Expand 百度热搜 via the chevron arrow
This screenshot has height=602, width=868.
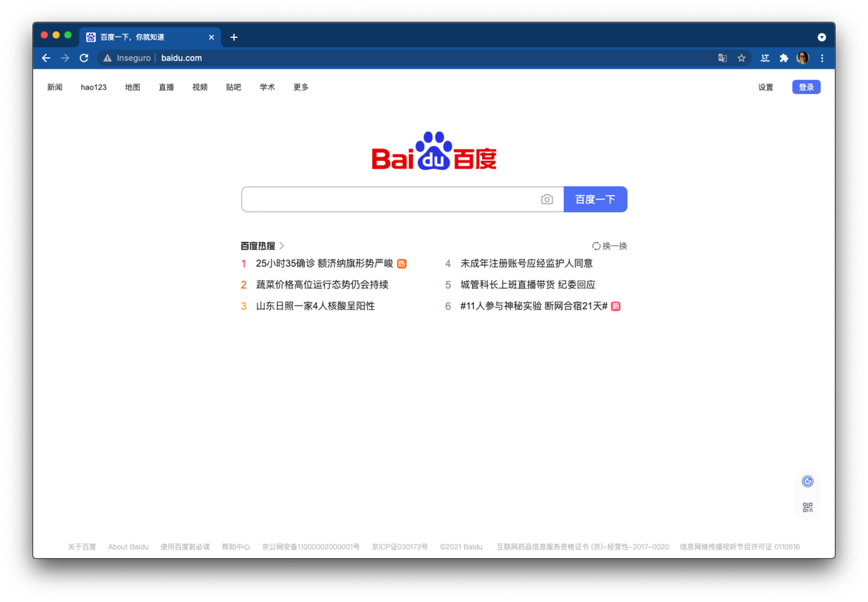(282, 246)
